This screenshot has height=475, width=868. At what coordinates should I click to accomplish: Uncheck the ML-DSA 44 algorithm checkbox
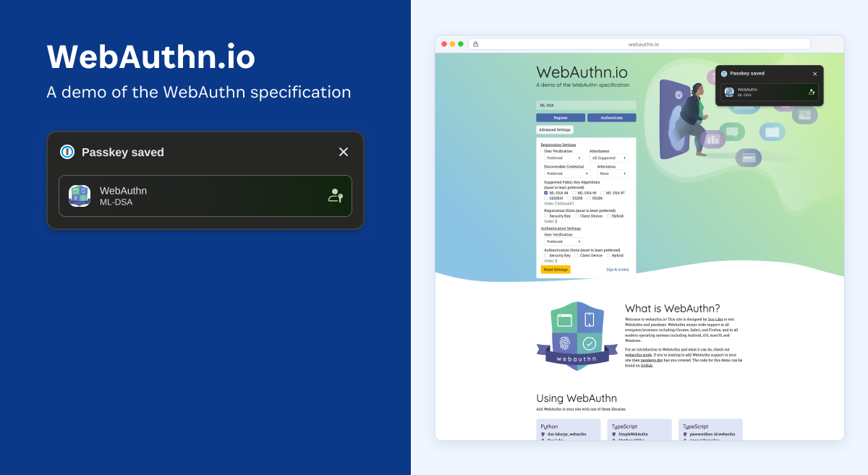tap(546, 193)
